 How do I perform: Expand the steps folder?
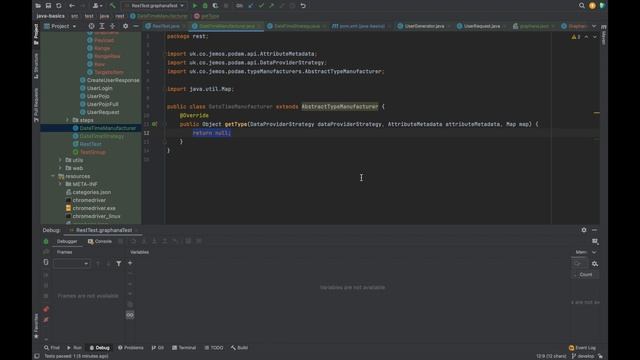click(x=67, y=120)
